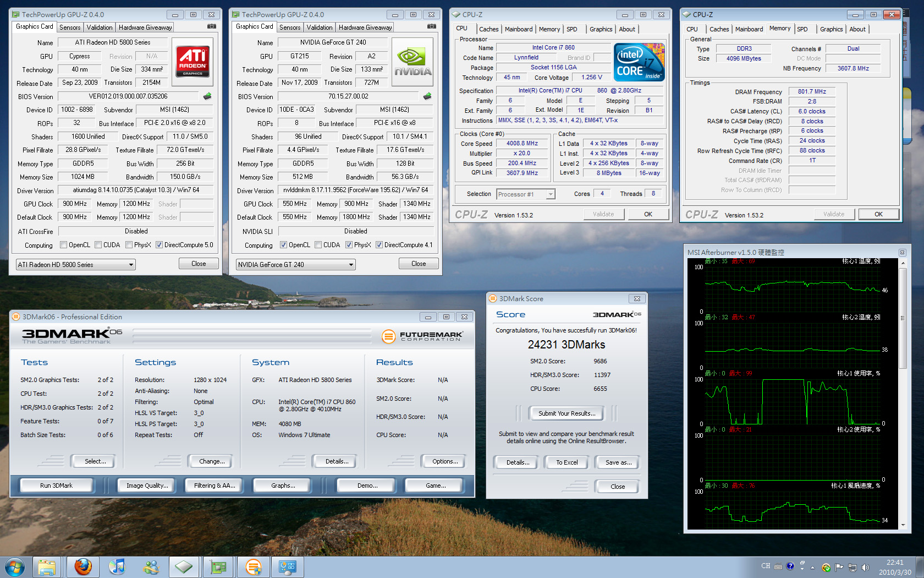Open the NVIDIA GeForce GT 240 GPU dropdown
Screen dimensions: 924x578
coord(296,265)
